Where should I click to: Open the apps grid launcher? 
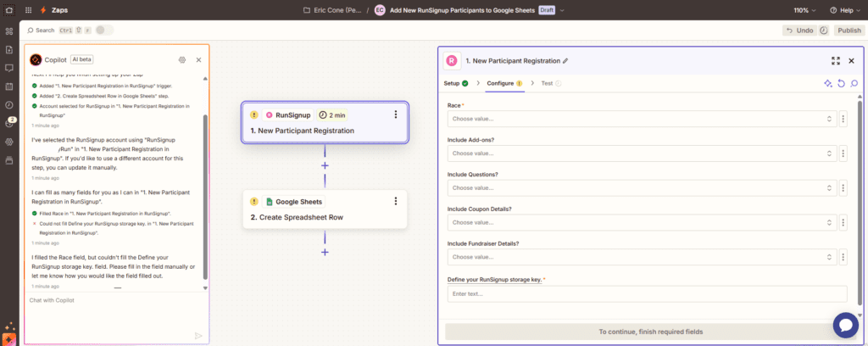click(28, 10)
